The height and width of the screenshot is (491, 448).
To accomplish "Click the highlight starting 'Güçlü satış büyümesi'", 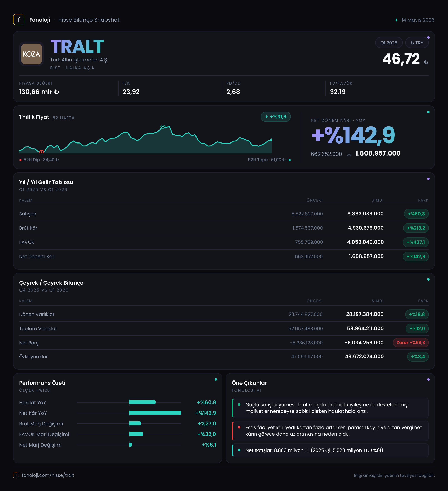I will click(x=330, y=408).
